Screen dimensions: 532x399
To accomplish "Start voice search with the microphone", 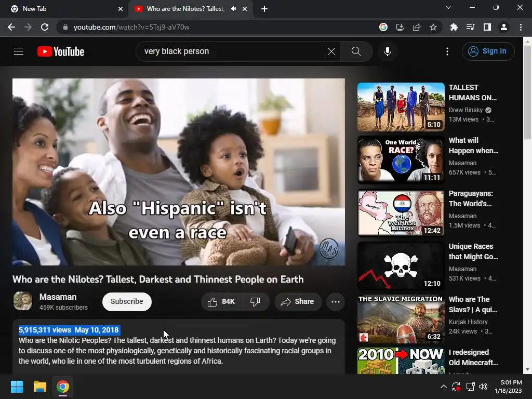I will point(388,51).
